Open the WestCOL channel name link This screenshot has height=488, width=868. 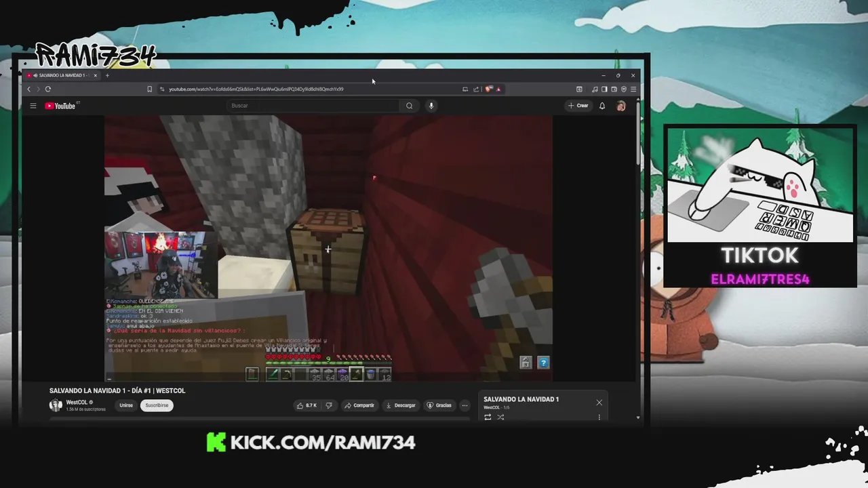[x=77, y=403]
